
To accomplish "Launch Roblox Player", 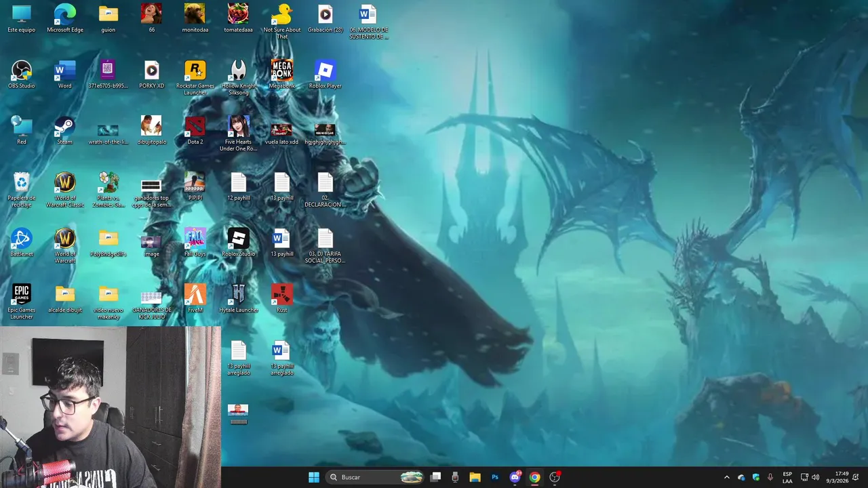I will [325, 75].
